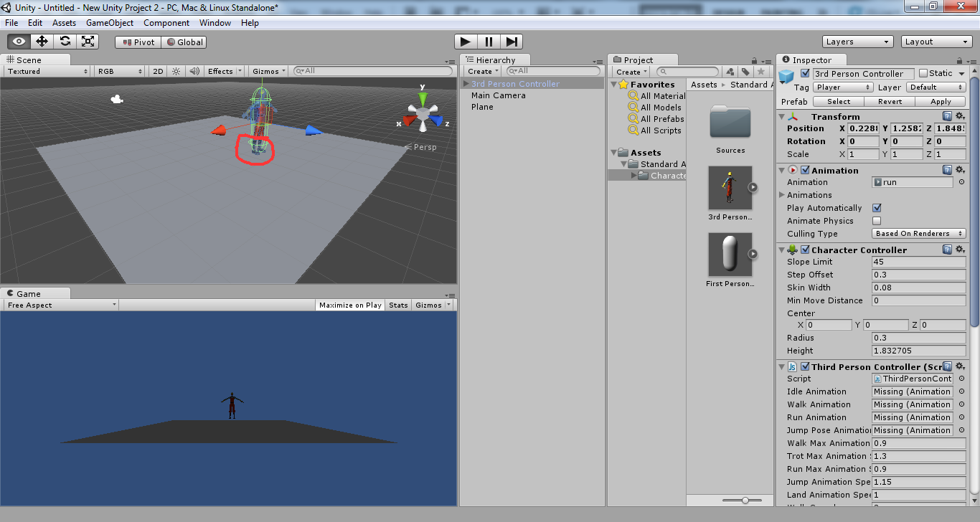980x522 pixels.
Task: Open the Scene view Gizmos dropdown
Action: pos(269,71)
